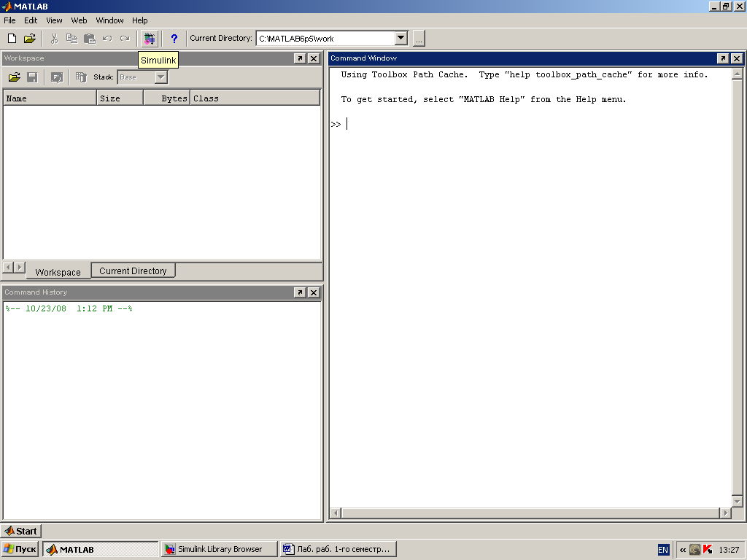Expand hidden tray icons chevron
The width and height of the screenshot is (747, 560).
pyautogui.click(x=683, y=550)
